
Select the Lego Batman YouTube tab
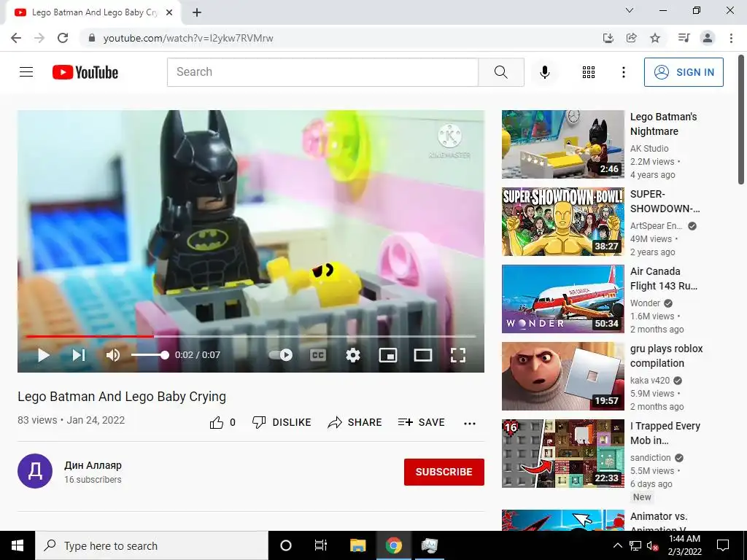pyautogui.click(x=93, y=13)
